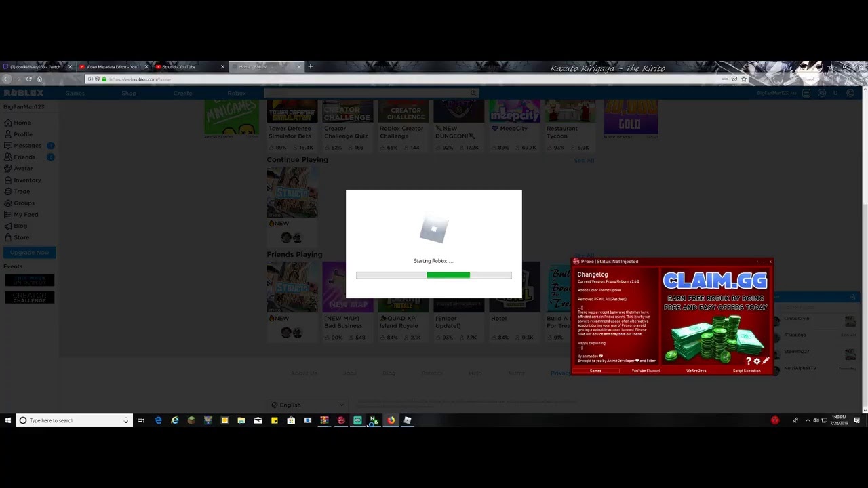Viewport: 868px width, 488px height.
Task: Click the microphone in taskbar search
Action: [x=125, y=420]
